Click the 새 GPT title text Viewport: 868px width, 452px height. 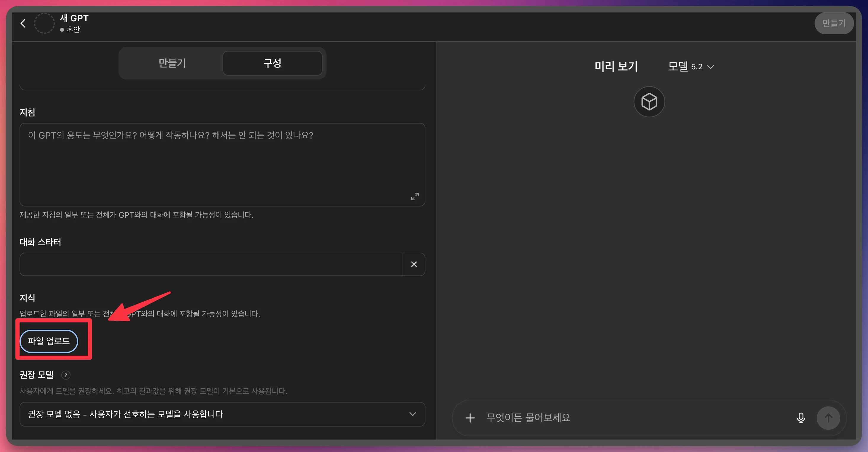(74, 18)
